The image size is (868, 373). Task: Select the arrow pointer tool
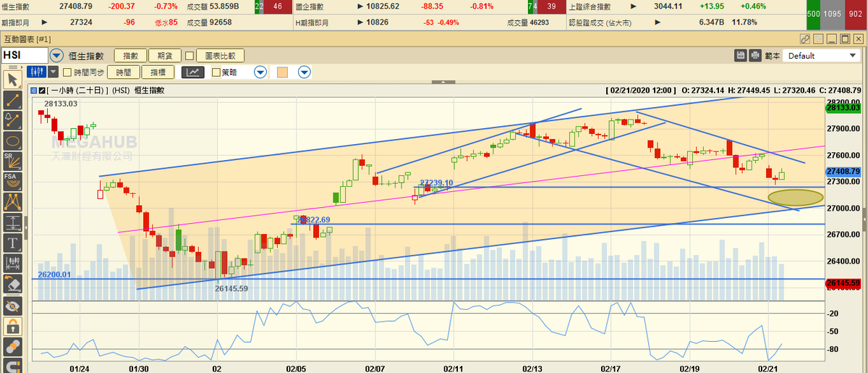coord(12,79)
